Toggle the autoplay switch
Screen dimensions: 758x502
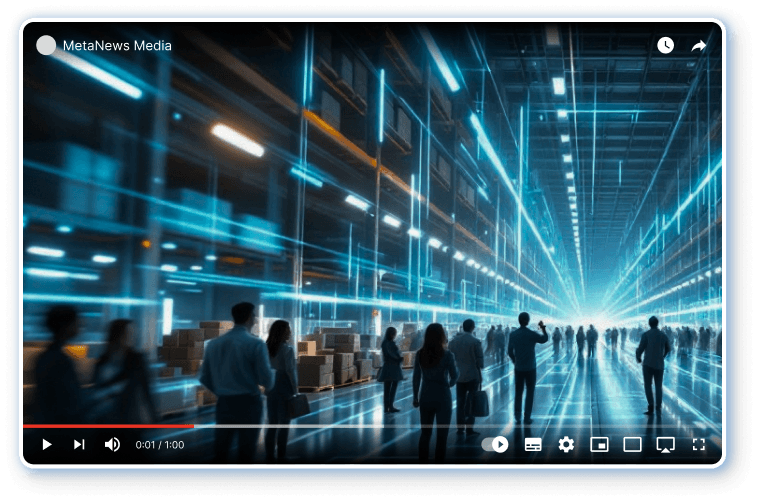[x=495, y=444]
